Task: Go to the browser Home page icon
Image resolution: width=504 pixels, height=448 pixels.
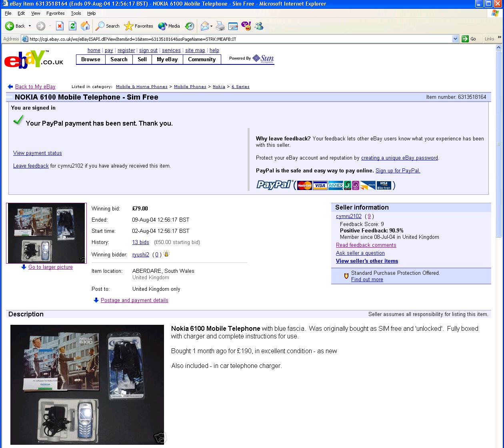Action: click(85, 26)
